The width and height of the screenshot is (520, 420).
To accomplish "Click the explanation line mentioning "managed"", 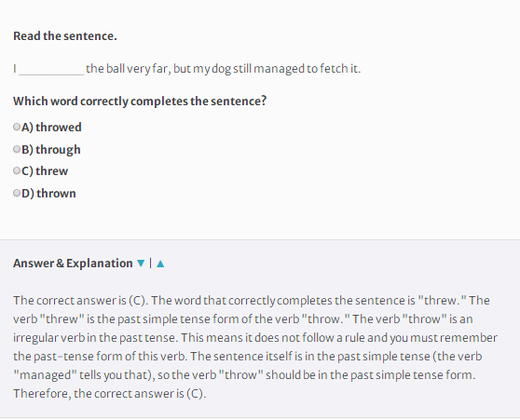I will [244, 375].
